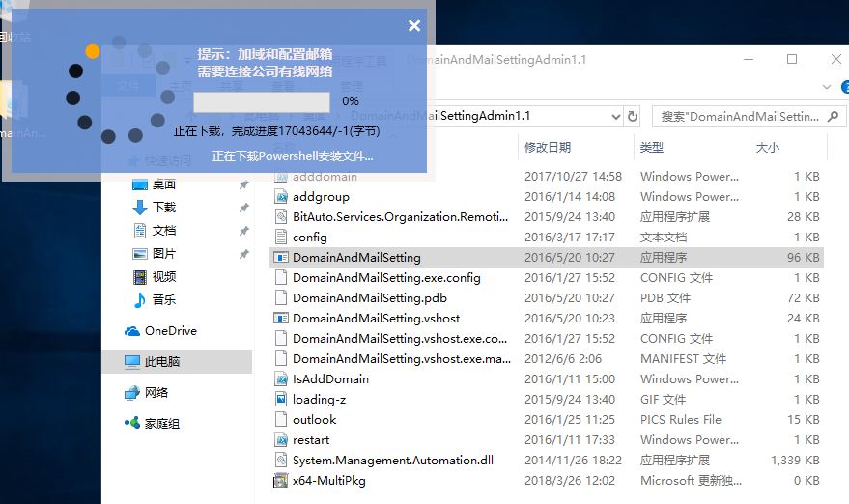Sort files by 修改日期 column
The image size is (849, 504).
pos(548,148)
